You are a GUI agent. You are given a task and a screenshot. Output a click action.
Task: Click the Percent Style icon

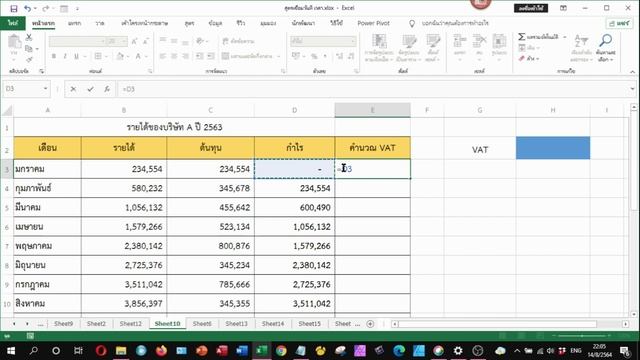[x=314, y=56]
